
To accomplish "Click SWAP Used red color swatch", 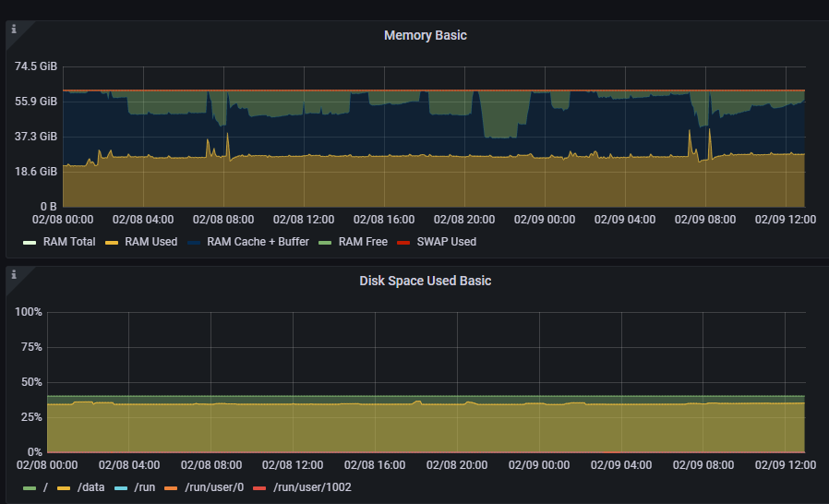I will pos(403,243).
